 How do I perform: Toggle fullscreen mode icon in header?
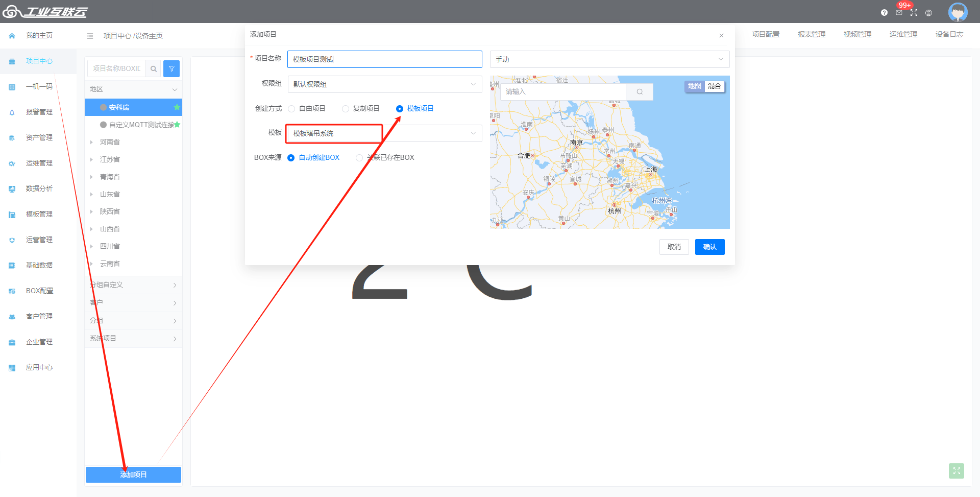(x=914, y=13)
